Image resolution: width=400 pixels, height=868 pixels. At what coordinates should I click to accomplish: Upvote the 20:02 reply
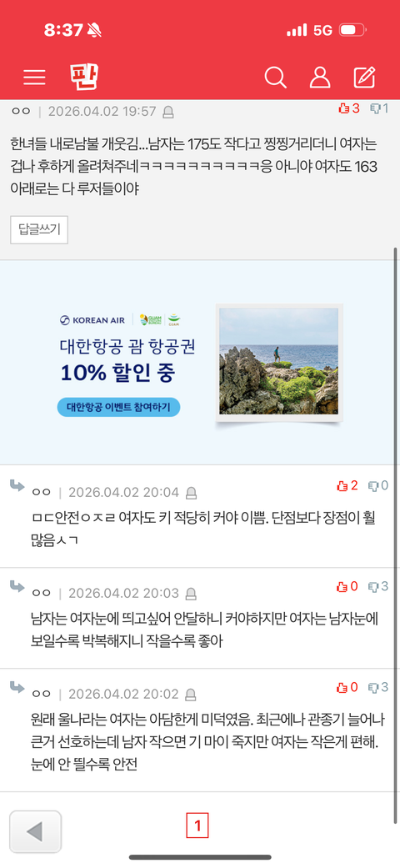[x=347, y=687]
